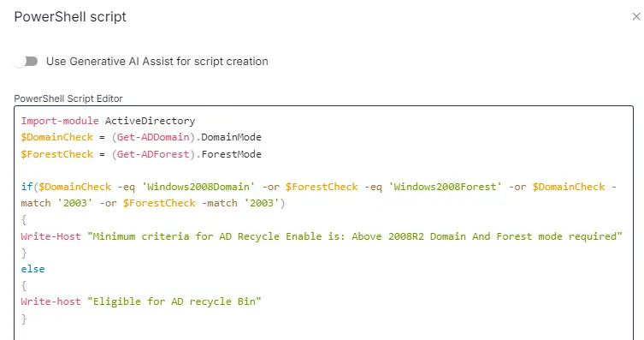Click on 'ActiveDirectory' in the first line

point(150,121)
